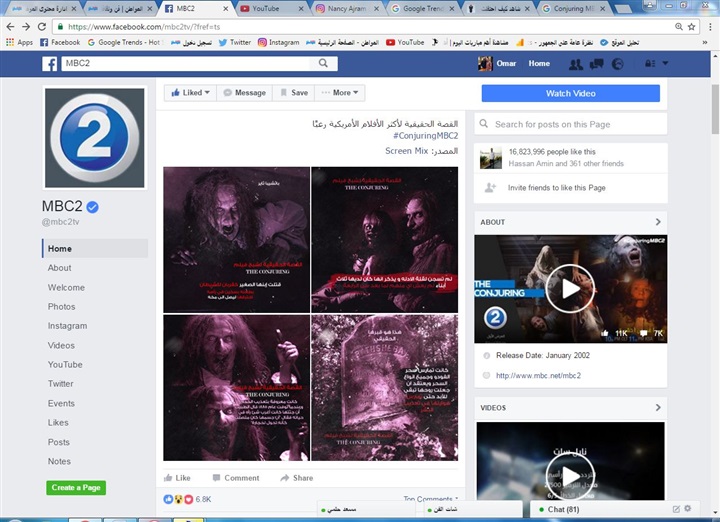The height and width of the screenshot is (522, 720).
Task: Click the new message compose icon in chat bar
Action: point(676,509)
